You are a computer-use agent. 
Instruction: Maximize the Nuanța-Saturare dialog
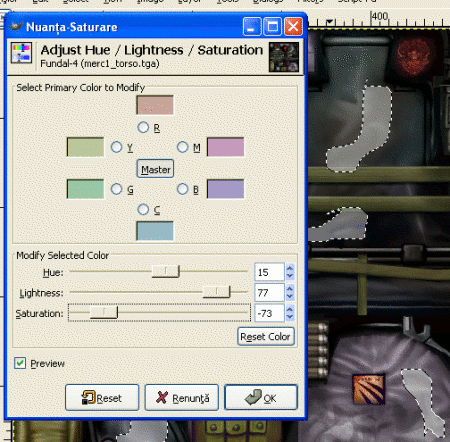[272, 26]
